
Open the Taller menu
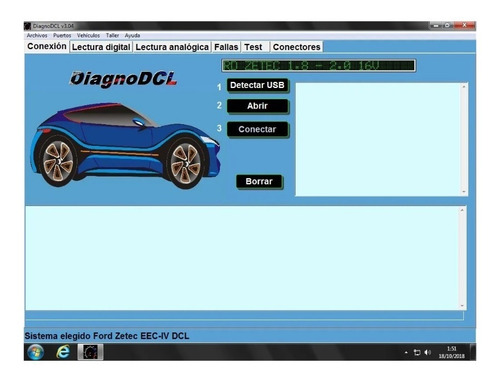pos(112,35)
